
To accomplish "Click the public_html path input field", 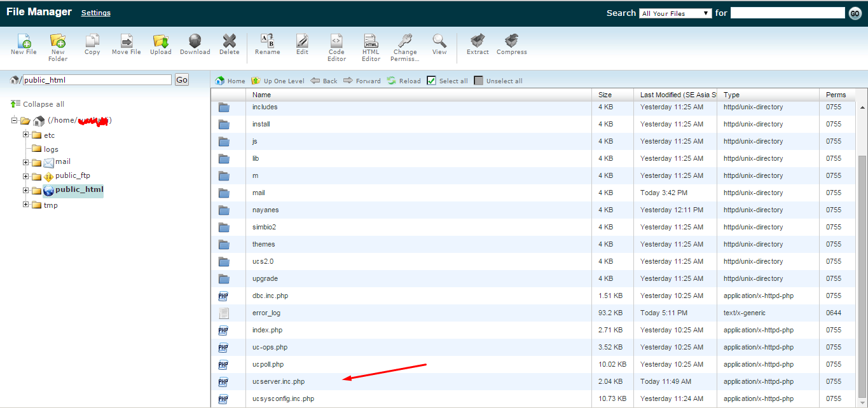I will pos(97,80).
